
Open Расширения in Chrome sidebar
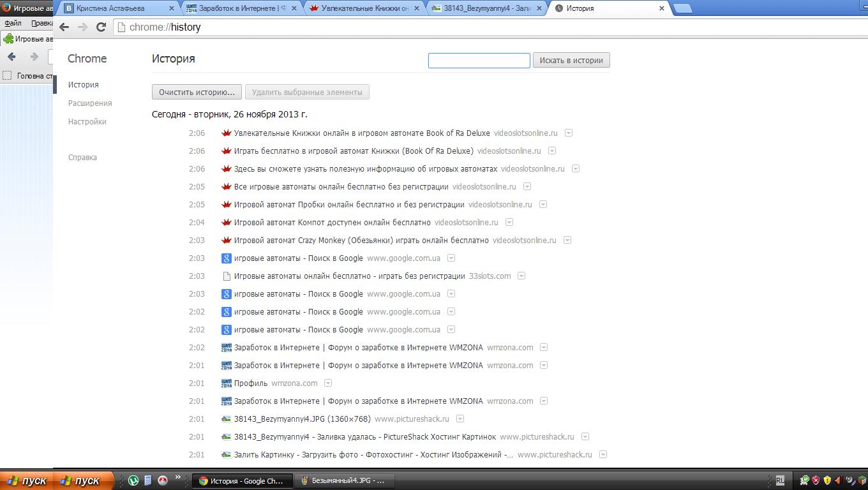pyautogui.click(x=90, y=103)
